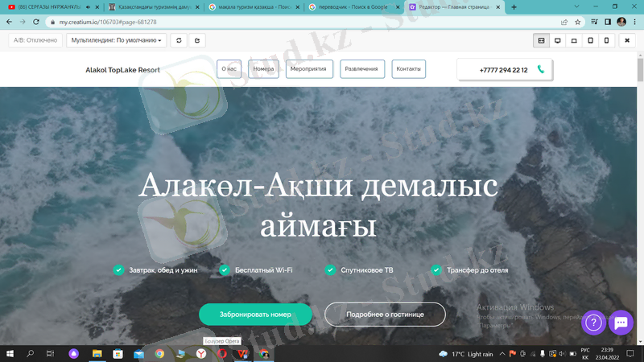Viewport: 644px width, 362px height.
Task: Open the browser side panel icon
Action: [608, 22]
